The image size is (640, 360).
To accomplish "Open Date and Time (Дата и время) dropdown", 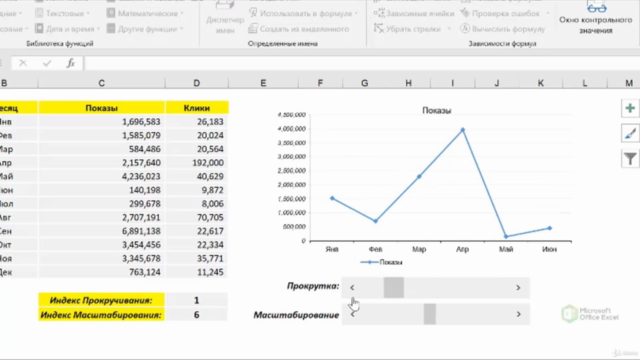I will [67, 29].
